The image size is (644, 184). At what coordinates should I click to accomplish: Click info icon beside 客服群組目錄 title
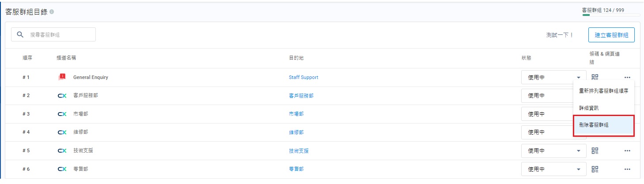52,12
